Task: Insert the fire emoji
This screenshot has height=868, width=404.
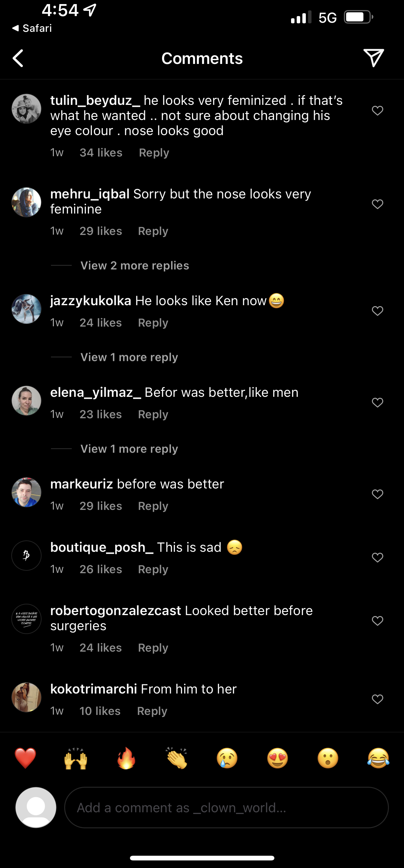Action: coord(126,758)
